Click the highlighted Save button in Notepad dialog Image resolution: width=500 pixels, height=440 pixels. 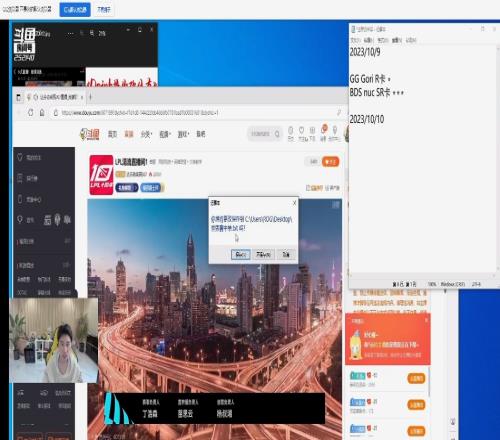[x=241, y=255]
